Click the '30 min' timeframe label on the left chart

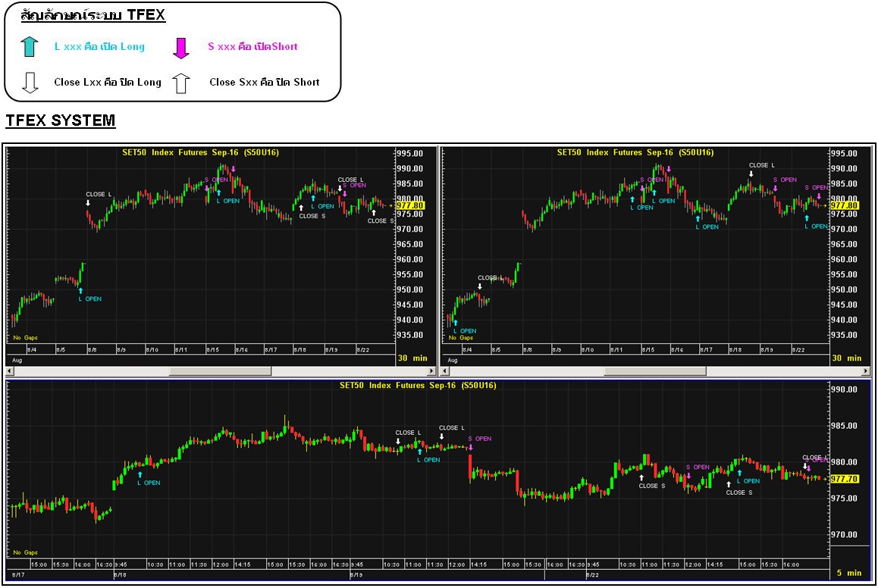tap(412, 358)
